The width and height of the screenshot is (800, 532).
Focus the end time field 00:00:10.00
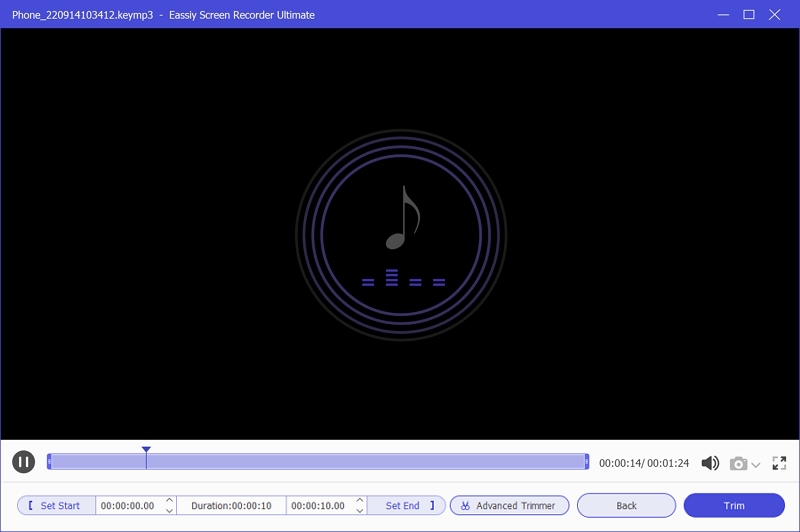[319, 505]
